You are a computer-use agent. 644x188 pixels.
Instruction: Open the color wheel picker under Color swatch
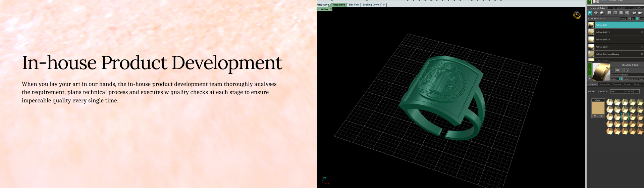(x=595, y=116)
